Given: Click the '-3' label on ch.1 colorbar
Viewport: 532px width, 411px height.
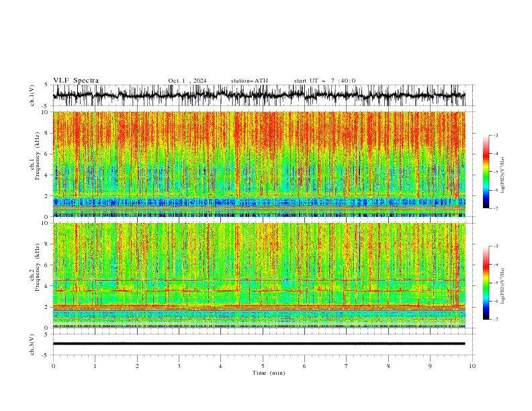Looking at the screenshot, I should coord(495,135).
